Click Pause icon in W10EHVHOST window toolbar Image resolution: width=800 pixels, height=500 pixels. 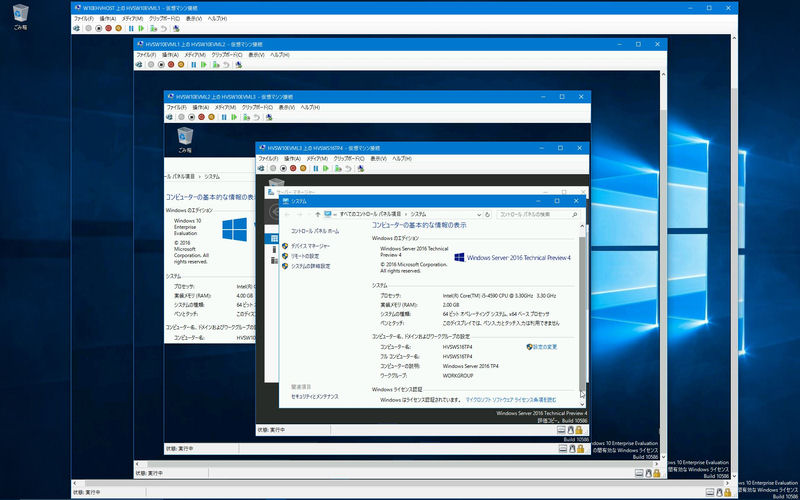pos(131,29)
